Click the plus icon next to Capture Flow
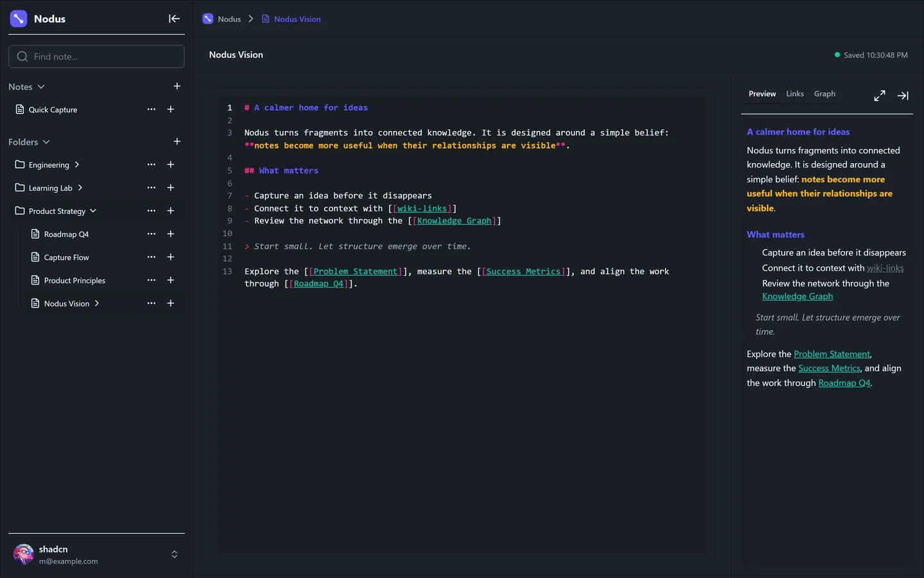Viewport: 924px width, 578px height. pyautogui.click(x=171, y=257)
